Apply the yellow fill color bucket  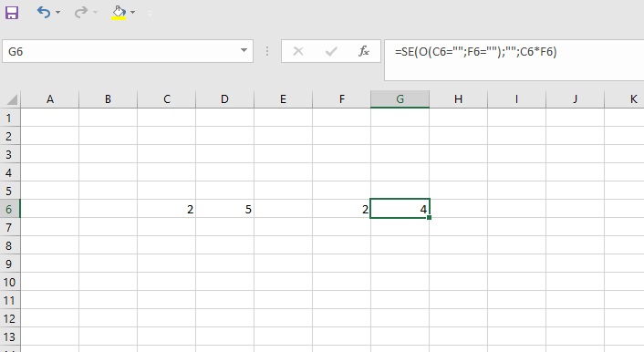119,13
